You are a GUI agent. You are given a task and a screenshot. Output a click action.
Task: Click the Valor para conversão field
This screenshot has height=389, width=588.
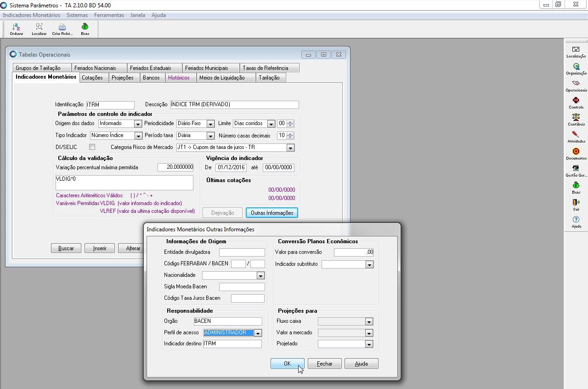point(354,252)
